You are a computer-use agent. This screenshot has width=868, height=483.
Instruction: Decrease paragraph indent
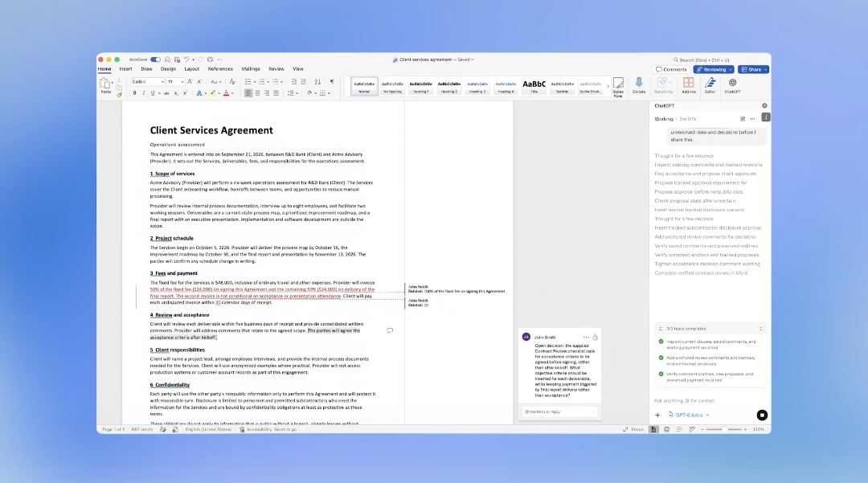point(294,82)
